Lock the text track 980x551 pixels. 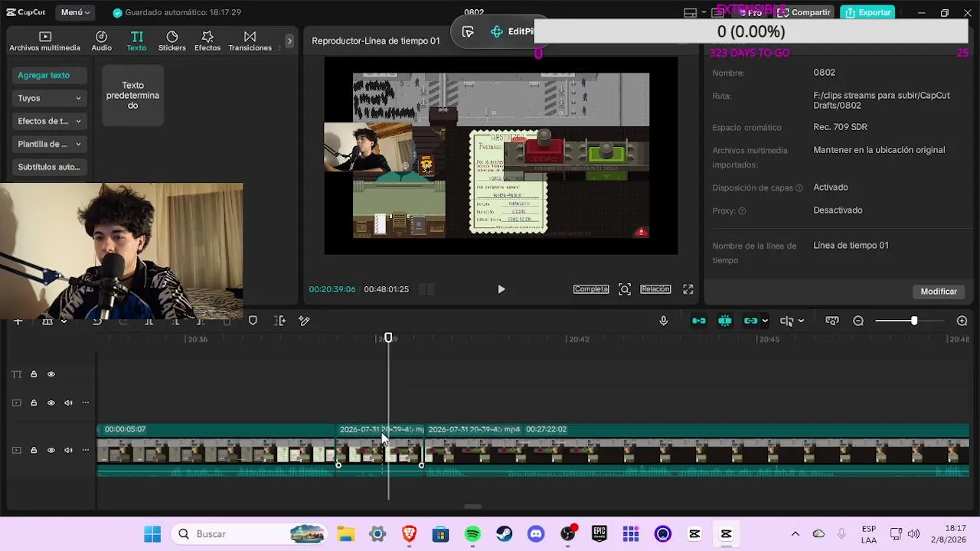(x=34, y=374)
